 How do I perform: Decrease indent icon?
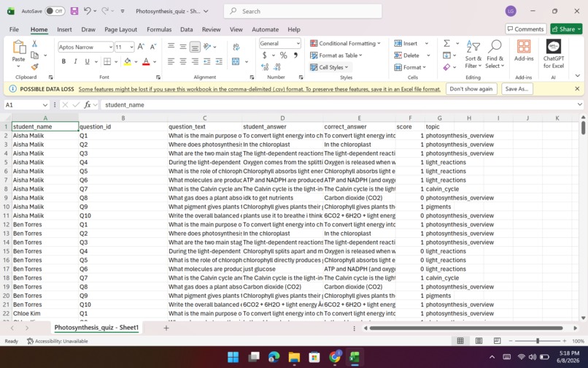pyautogui.click(x=207, y=61)
